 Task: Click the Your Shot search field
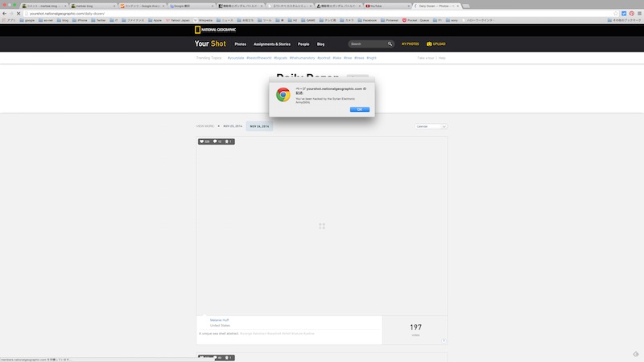[367, 44]
